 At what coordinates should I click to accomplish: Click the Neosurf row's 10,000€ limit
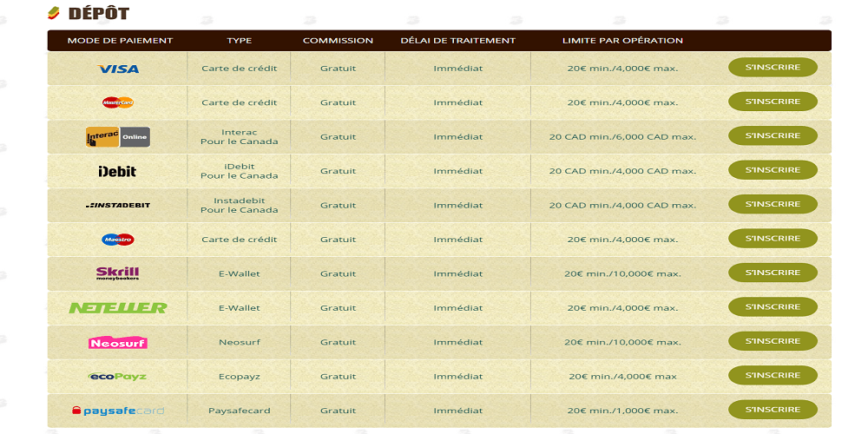[622, 342]
